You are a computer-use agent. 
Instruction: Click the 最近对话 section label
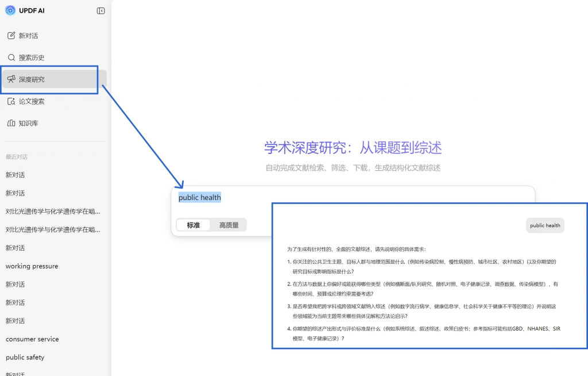[17, 156]
